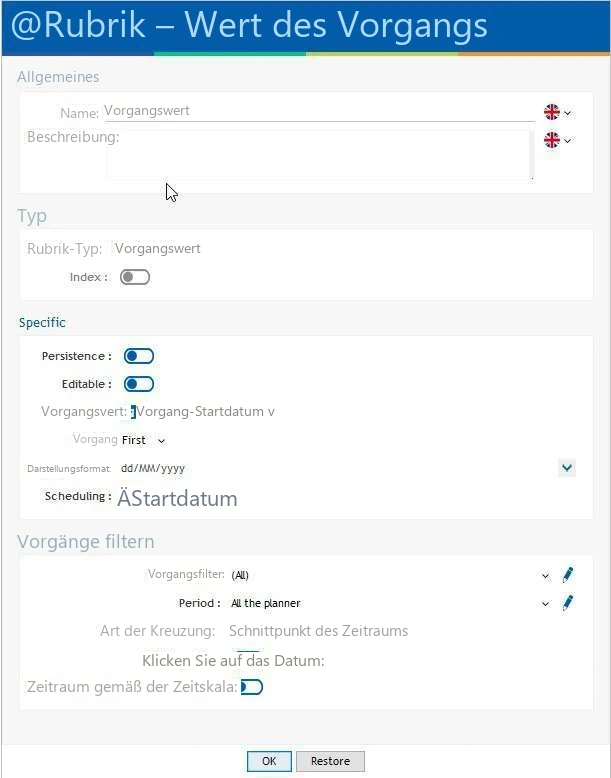
Task: Toggle the Editable switch
Action: pos(139,384)
